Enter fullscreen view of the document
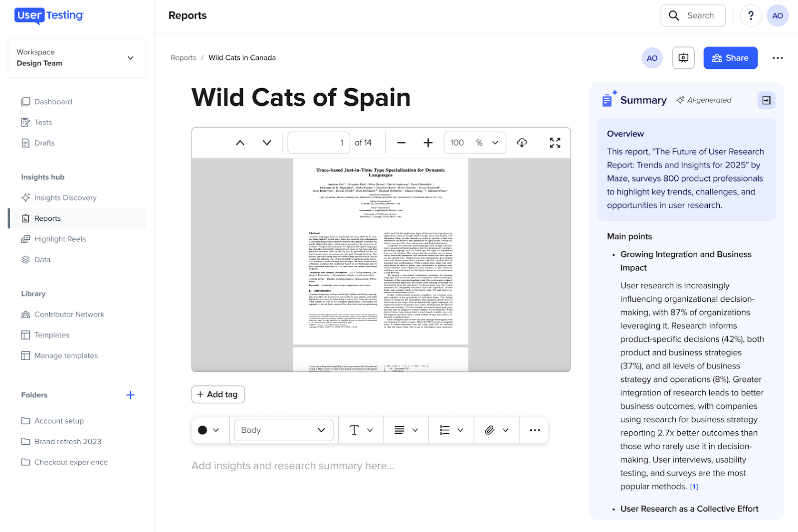Screen dimensions: 798x532 click(555, 143)
